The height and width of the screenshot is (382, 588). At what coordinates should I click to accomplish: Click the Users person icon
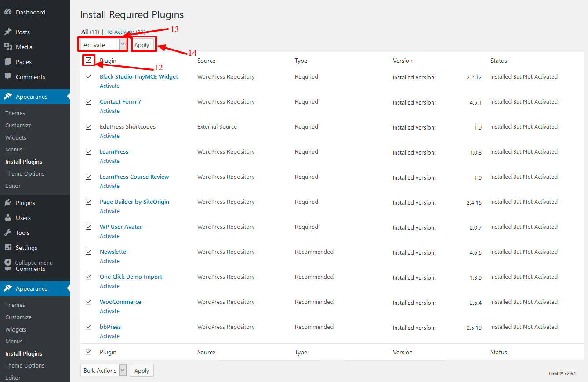pos(8,218)
